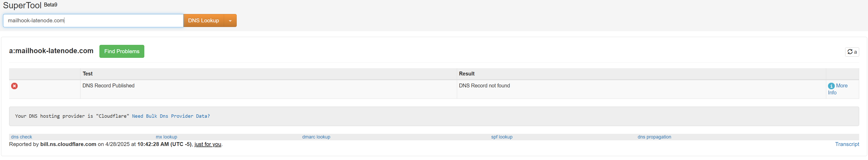Screen dimensions: 868x160
Task: Open the dmarc lookup tab
Action: coord(316,137)
